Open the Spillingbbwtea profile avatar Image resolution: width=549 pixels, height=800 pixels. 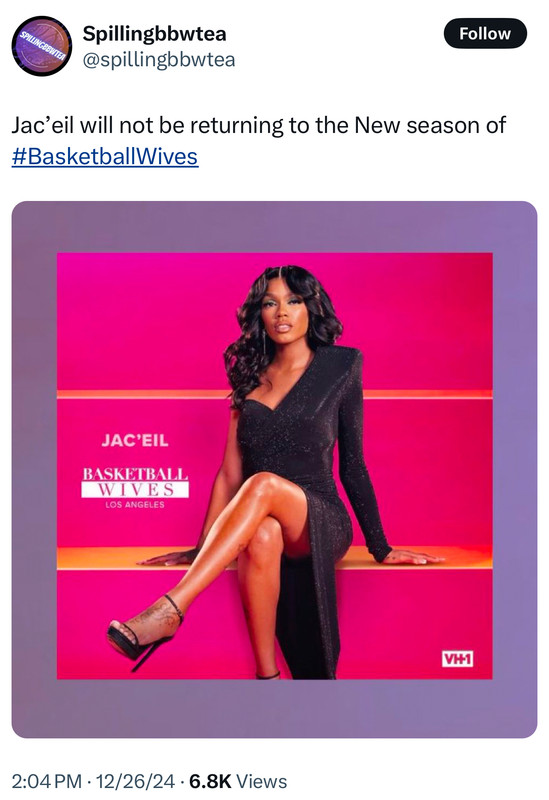(x=42, y=46)
